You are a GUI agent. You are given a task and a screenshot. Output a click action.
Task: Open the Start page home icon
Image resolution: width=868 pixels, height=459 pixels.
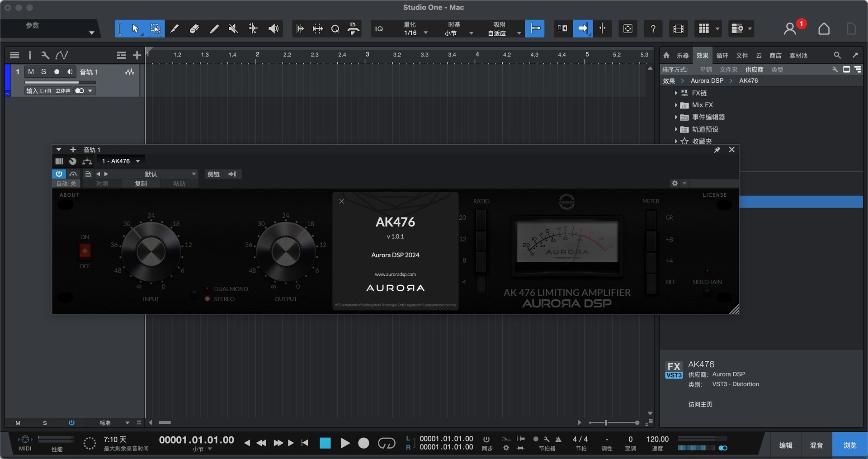pyautogui.click(x=824, y=29)
